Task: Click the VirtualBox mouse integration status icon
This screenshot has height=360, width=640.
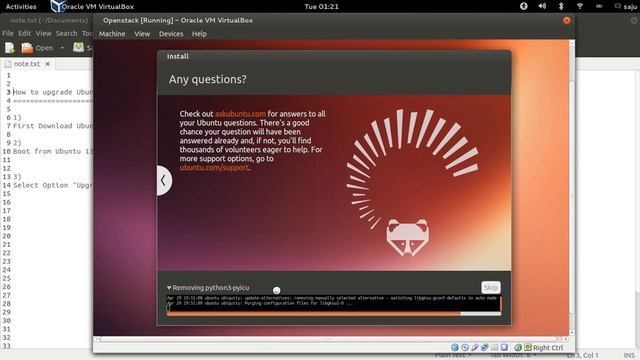Action: (518, 347)
